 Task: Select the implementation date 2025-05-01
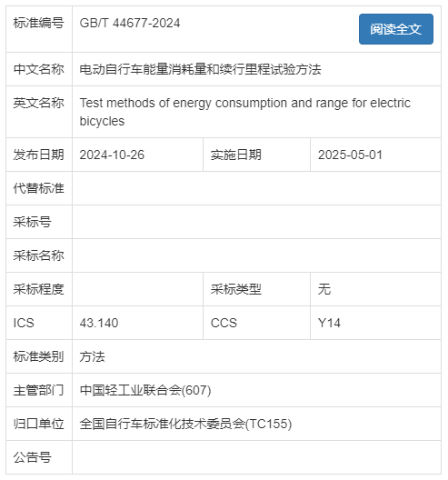pos(350,155)
